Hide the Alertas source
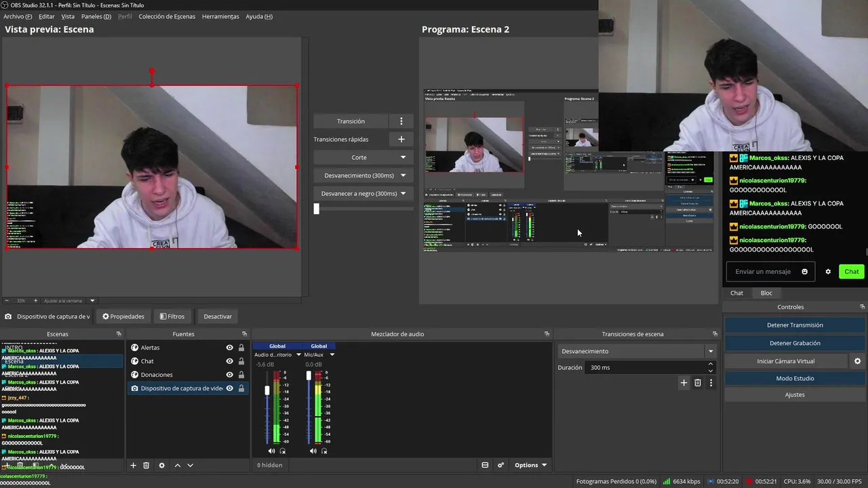This screenshot has height=488, width=868. (230, 348)
